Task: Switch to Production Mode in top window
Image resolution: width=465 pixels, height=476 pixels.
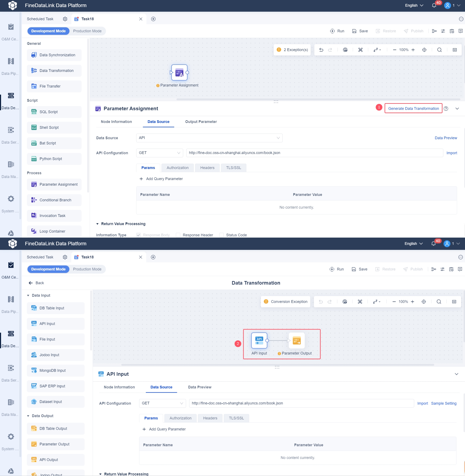Action: pyautogui.click(x=87, y=31)
